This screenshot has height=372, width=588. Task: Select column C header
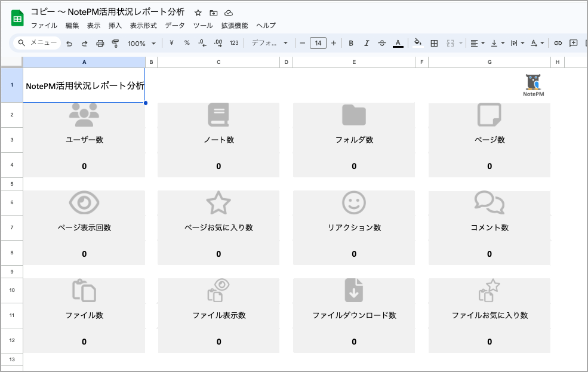tap(218, 62)
